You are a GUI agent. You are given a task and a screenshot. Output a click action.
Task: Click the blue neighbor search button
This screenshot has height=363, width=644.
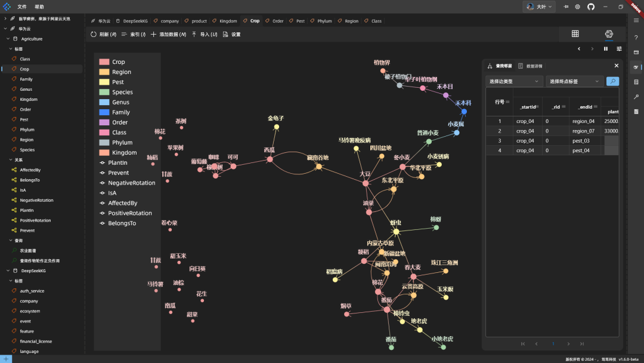[x=612, y=81]
